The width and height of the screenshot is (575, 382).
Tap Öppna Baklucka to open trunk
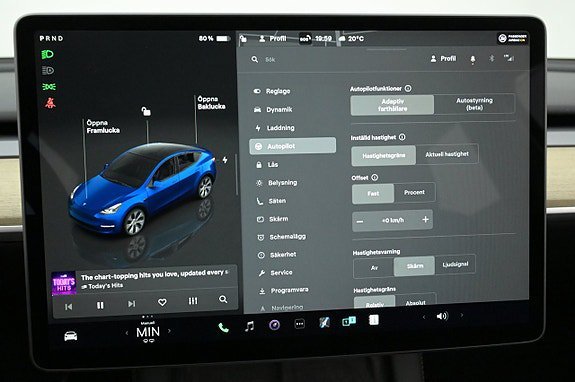(x=211, y=103)
